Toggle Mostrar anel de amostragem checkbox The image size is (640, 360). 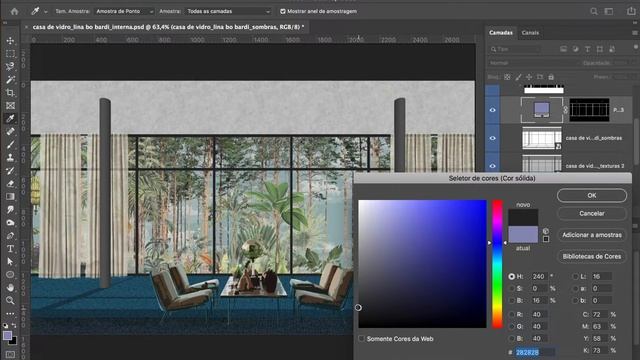[282, 11]
